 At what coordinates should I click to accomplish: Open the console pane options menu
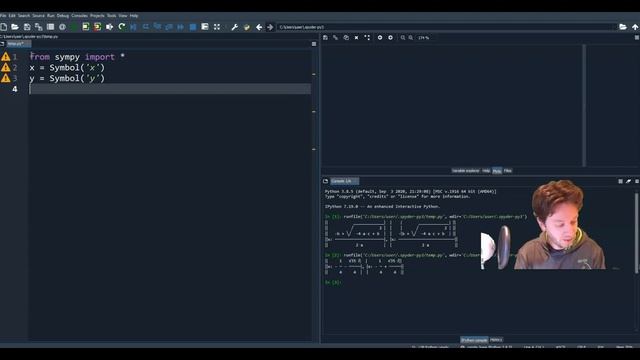[x=637, y=181]
